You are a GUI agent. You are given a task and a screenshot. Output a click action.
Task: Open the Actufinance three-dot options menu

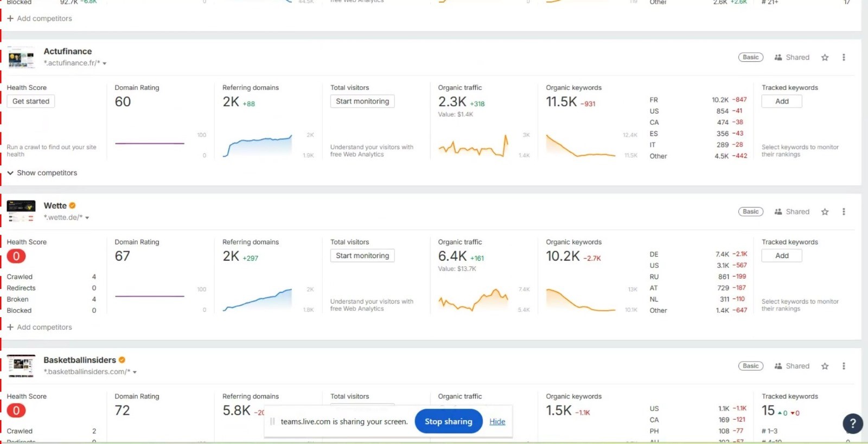coord(844,57)
